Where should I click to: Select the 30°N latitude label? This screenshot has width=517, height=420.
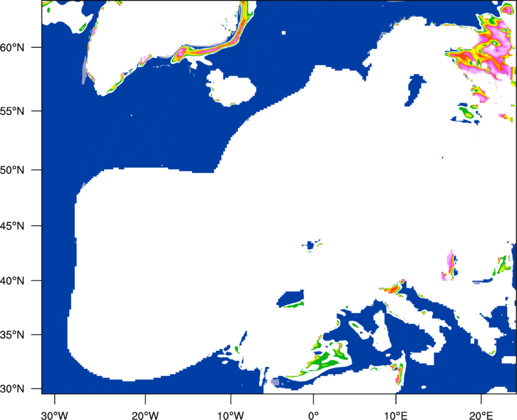(12, 389)
